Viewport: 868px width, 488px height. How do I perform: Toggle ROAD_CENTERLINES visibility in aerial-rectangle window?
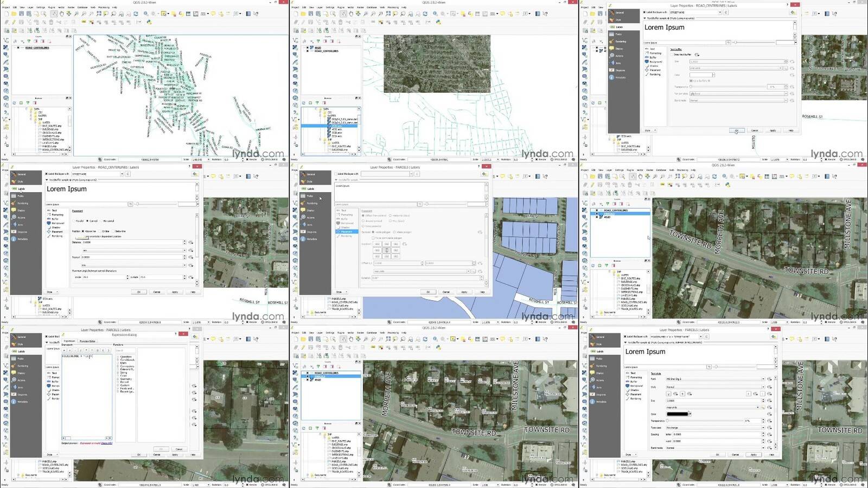(308, 51)
